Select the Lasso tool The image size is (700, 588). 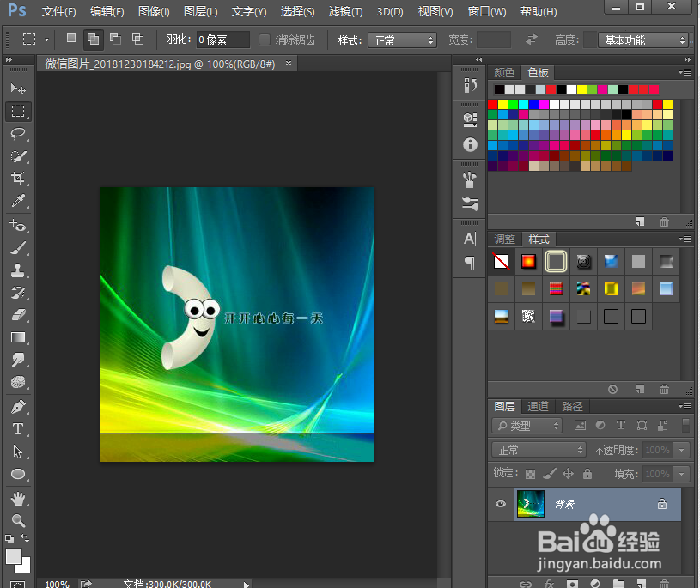18,133
